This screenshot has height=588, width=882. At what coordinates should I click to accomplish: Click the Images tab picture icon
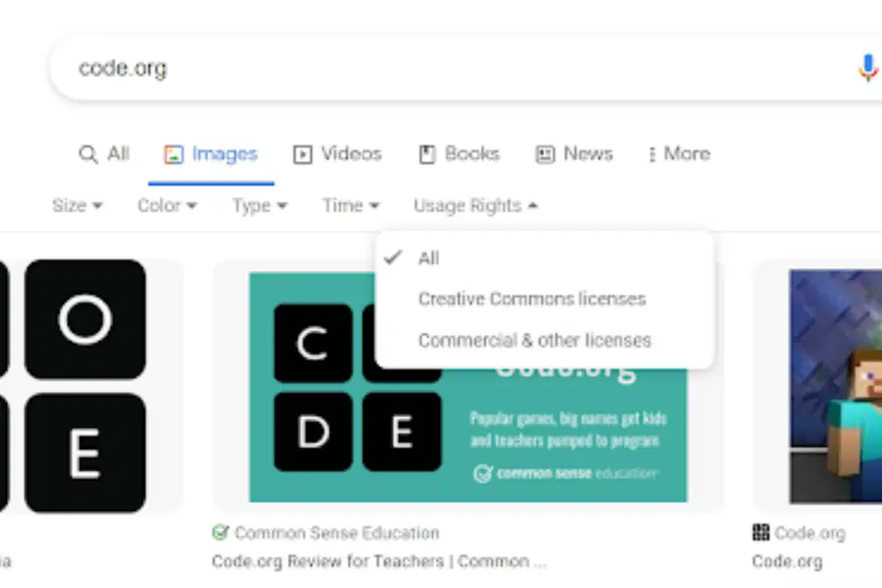[x=174, y=154]
